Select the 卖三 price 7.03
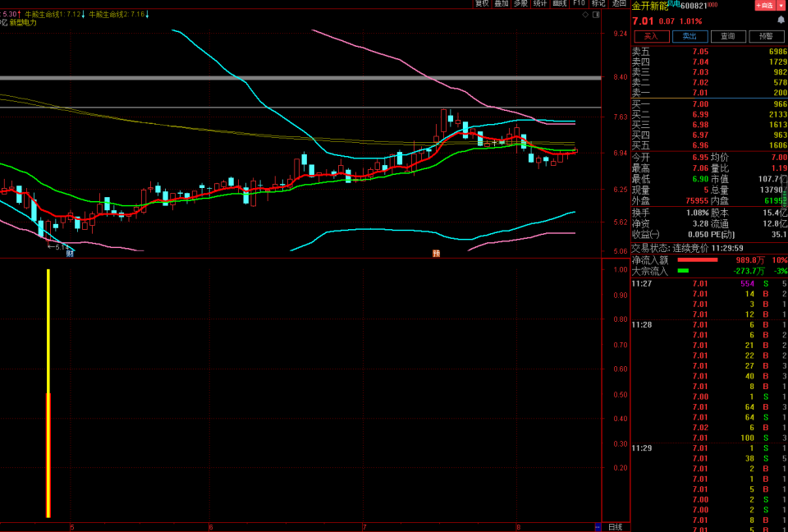 pyautogui.click(x=700, y=72)
